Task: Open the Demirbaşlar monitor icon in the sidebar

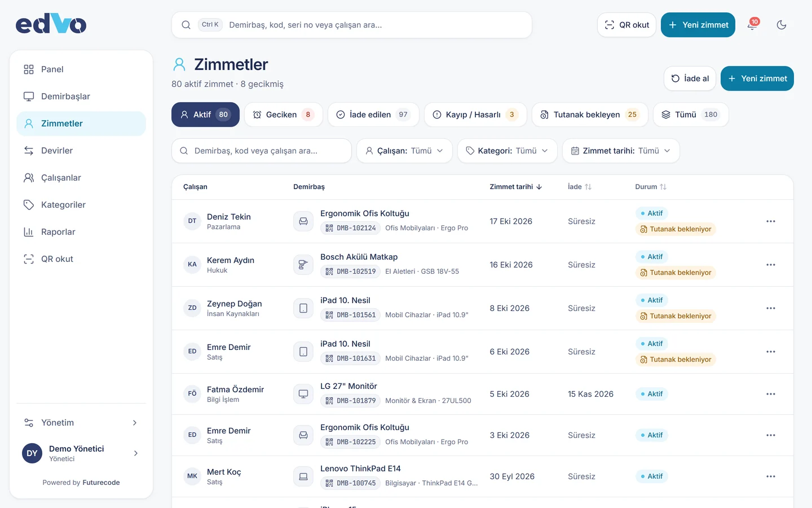Action: [29, 97]
